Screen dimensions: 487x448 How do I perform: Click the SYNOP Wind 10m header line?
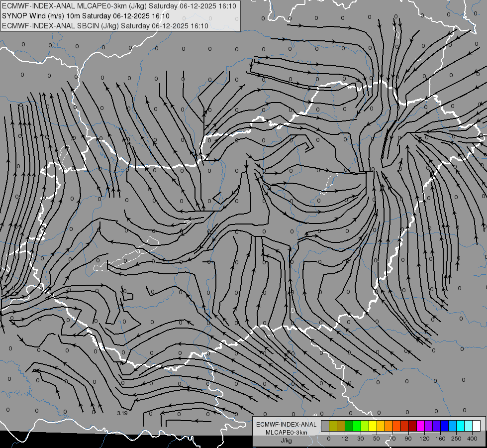click(86, 16)
